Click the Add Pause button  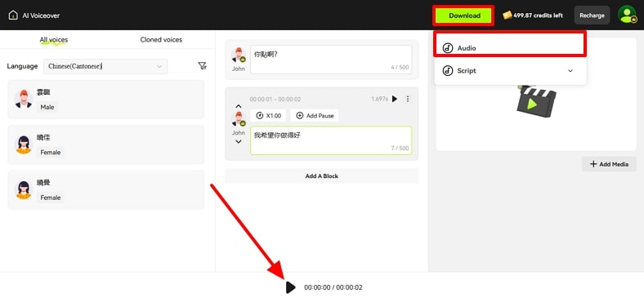[315, 116]
